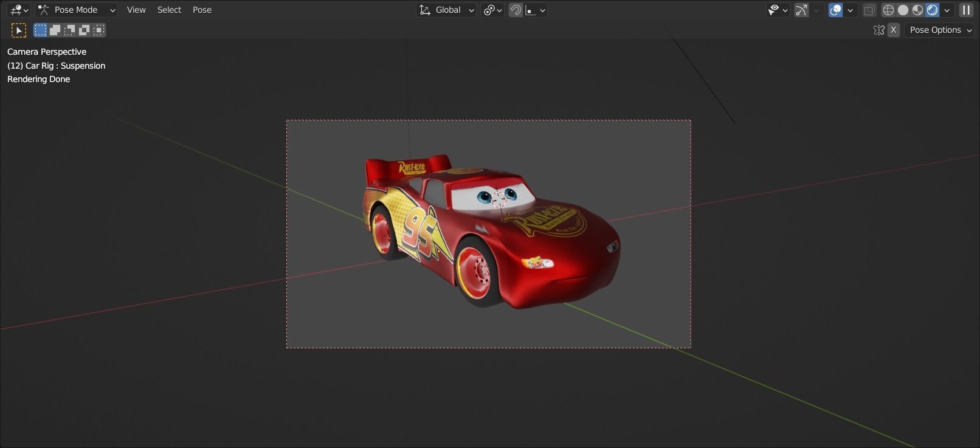980x448 pixels.
Task: Open gizmo options dropdown arrow
Action: (816, 10)
